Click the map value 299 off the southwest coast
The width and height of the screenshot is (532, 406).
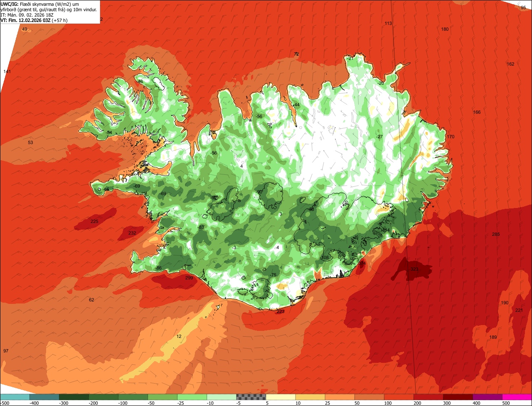pos(189,278)
